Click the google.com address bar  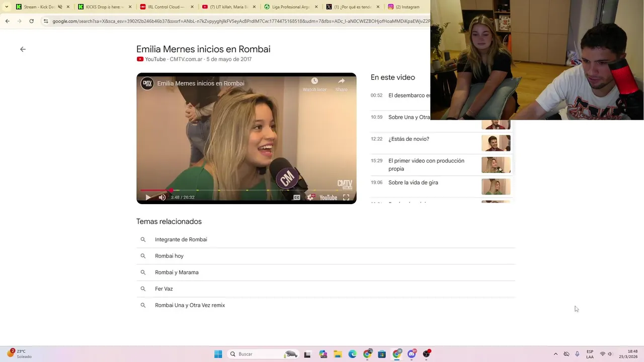(236, 21)
